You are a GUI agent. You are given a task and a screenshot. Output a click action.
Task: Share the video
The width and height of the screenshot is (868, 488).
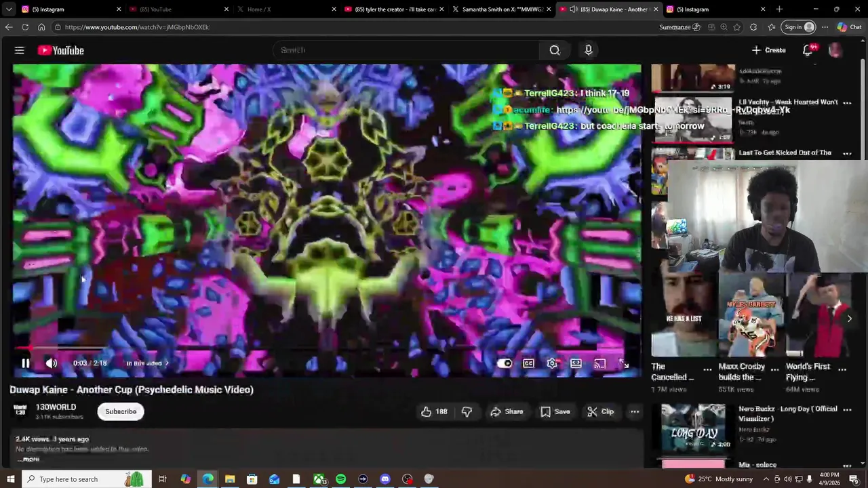point(507,411)
